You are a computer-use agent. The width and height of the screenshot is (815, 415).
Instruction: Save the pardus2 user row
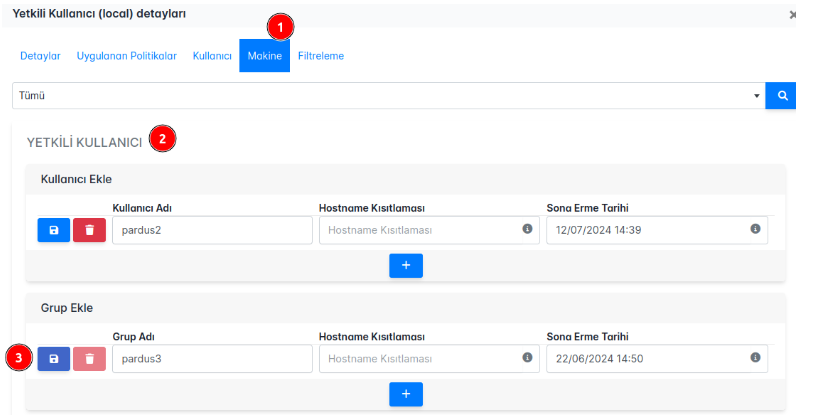click(54, 230)
